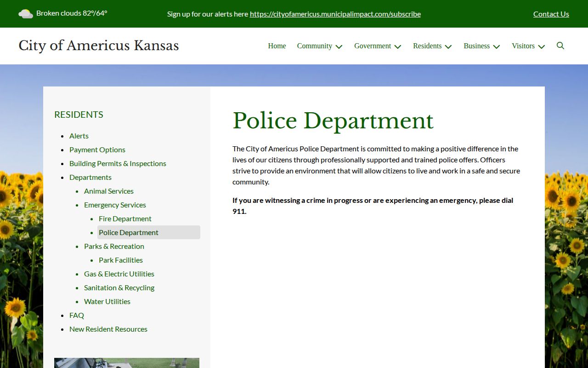The height and width of the screenshot is (368, 588).
Task: Open Payment Options in the sidebar
Action: pos(97,149)
